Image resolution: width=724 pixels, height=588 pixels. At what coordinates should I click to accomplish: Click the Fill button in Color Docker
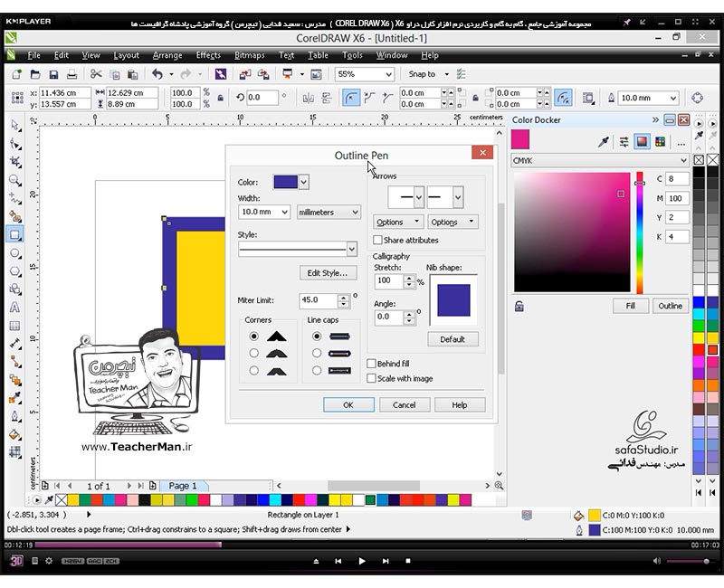(631, 306)
